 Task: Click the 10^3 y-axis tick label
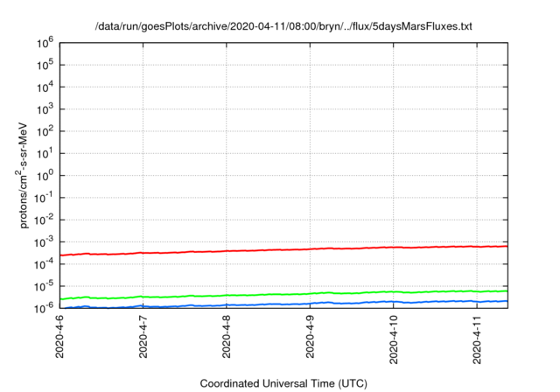pos(45,109)
